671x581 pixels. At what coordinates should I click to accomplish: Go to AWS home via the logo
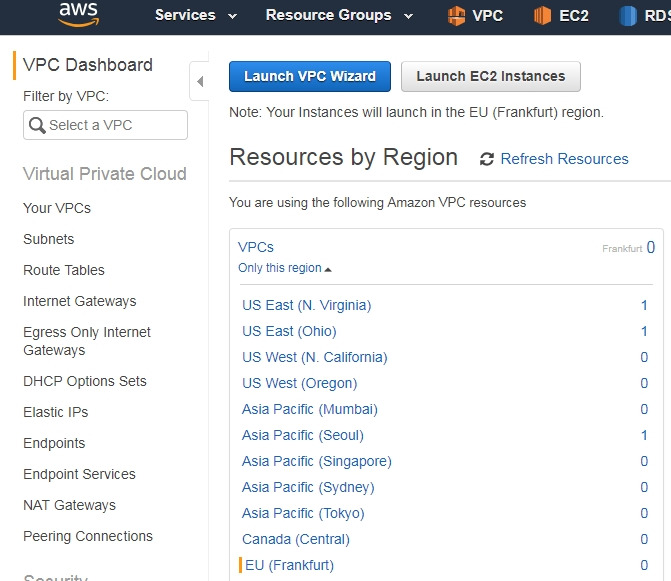tap(79, 14)
